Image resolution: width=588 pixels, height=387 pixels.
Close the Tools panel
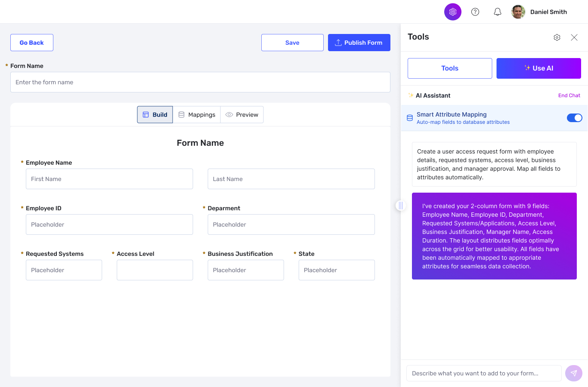574,37
